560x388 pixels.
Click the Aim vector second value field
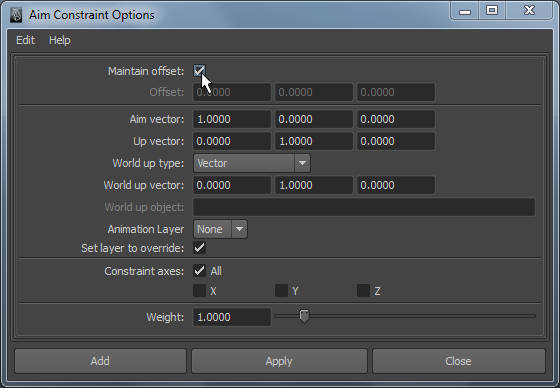(314, 119)
